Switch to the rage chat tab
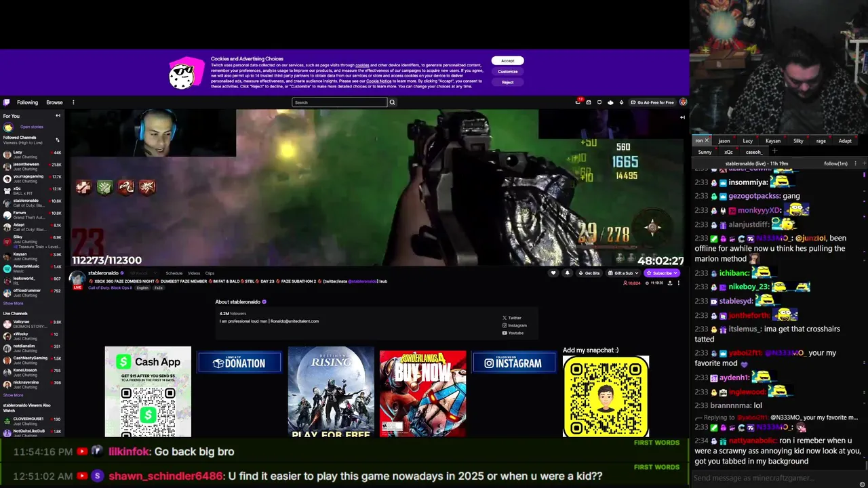 point(821,141)
